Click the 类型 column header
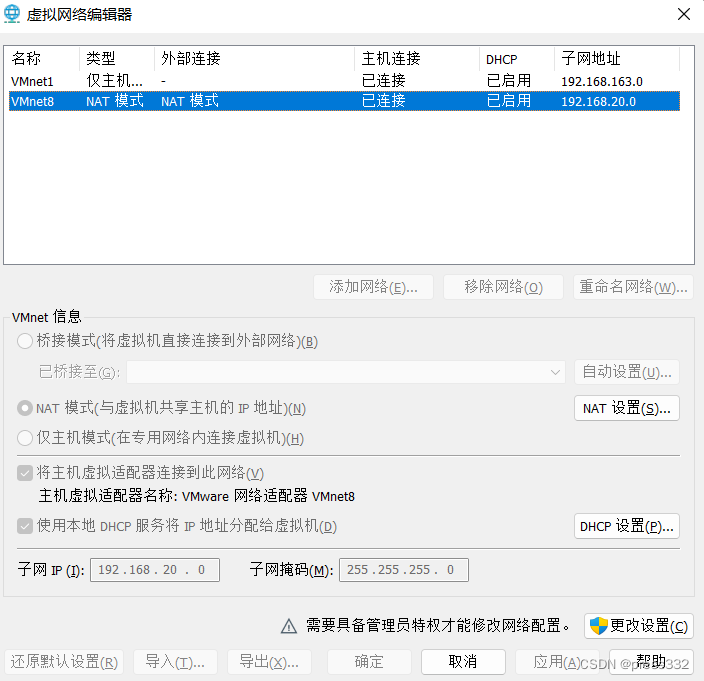The image size is (704, 681). (117, 58)
